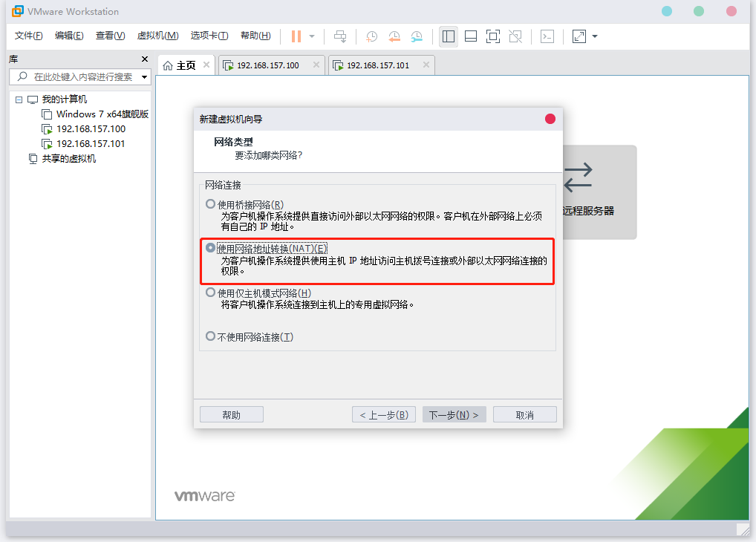Open the stretch display dropdown arrow
756x542 pixels.
[595, 36]
